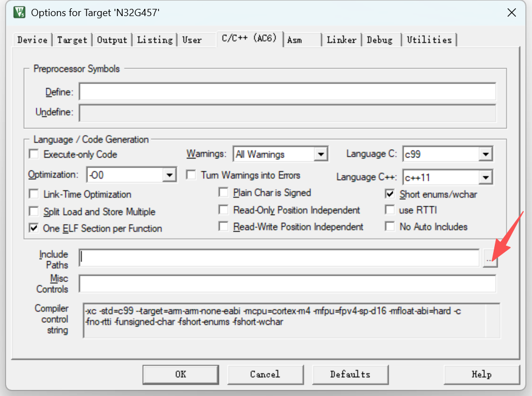532x396 pixels.
Task: Close the Options for Target dialog
Action: [x=511, y=13]
